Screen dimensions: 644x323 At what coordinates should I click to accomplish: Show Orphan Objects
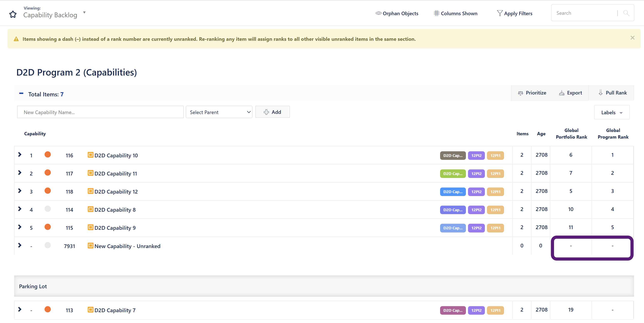pyautogui.click(x=397, y=14)
